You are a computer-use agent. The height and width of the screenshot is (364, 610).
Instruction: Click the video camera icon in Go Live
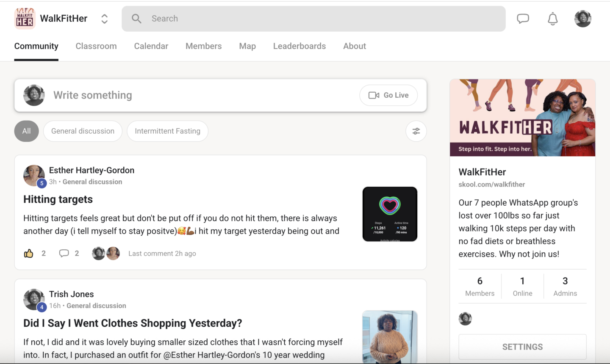pyautogui.click(x=374, y=95)
